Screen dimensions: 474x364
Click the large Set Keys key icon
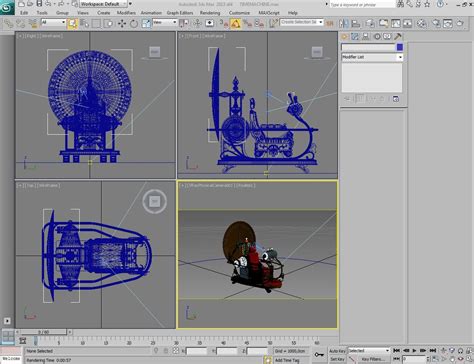pos(319,355)
